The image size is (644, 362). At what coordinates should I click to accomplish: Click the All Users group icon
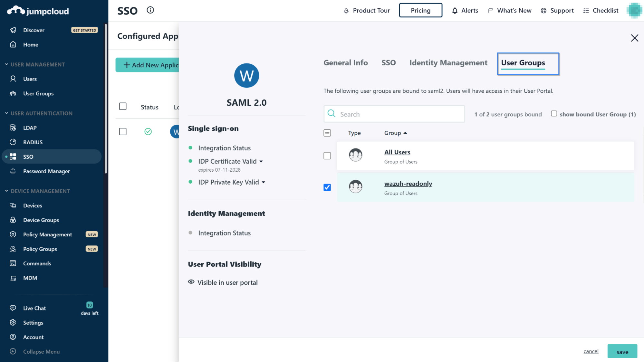click(x=355, y=155)
